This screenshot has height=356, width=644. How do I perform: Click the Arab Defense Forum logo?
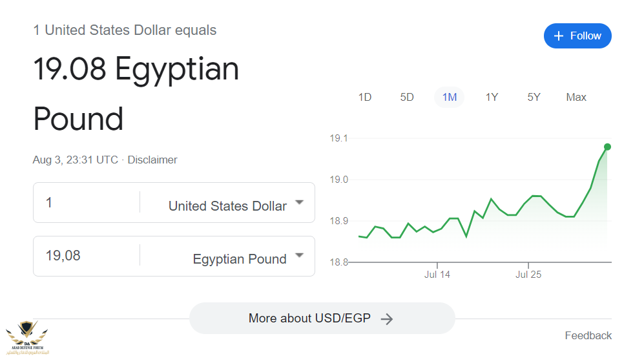(26, 336)
